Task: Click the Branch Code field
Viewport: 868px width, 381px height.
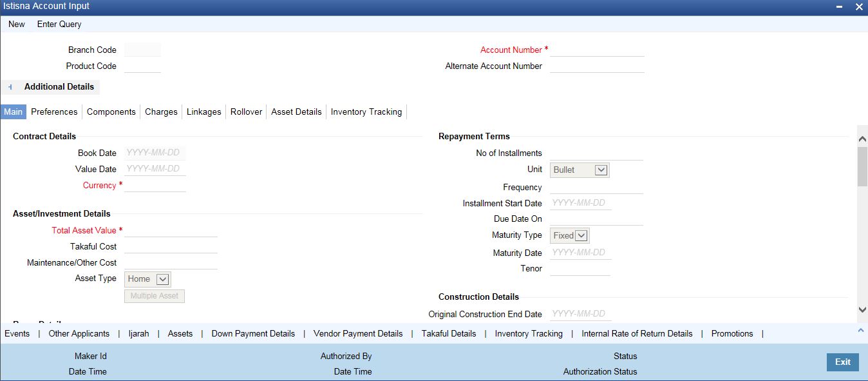Action: click(142, 50)
